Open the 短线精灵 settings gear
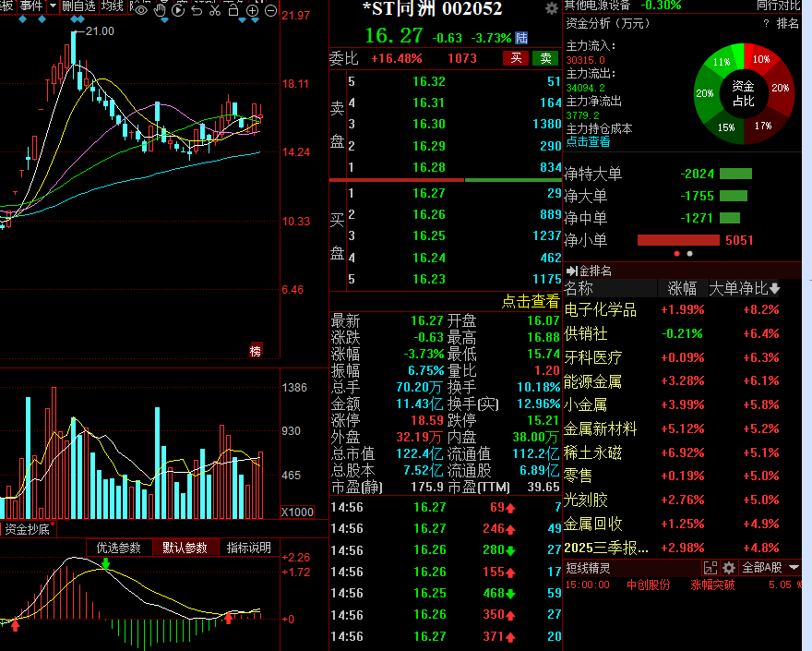This screenshot has height=651, width=812. tap(729, 568)
